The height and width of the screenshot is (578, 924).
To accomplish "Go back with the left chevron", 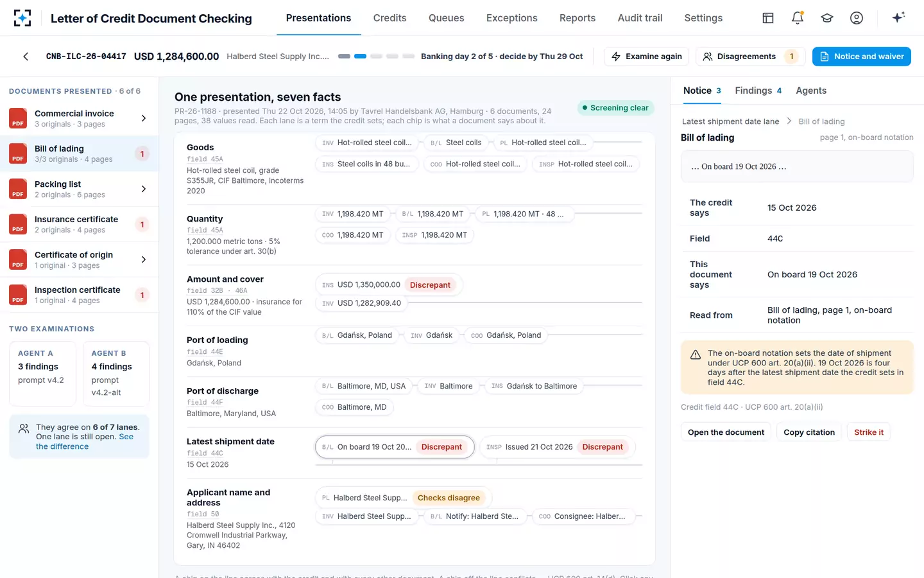I will point(26,57).
